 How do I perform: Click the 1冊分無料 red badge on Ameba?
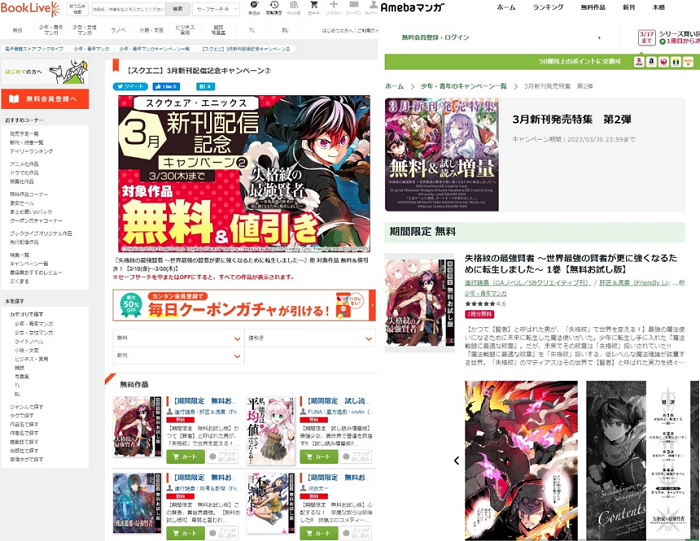[x=480, y=315]
